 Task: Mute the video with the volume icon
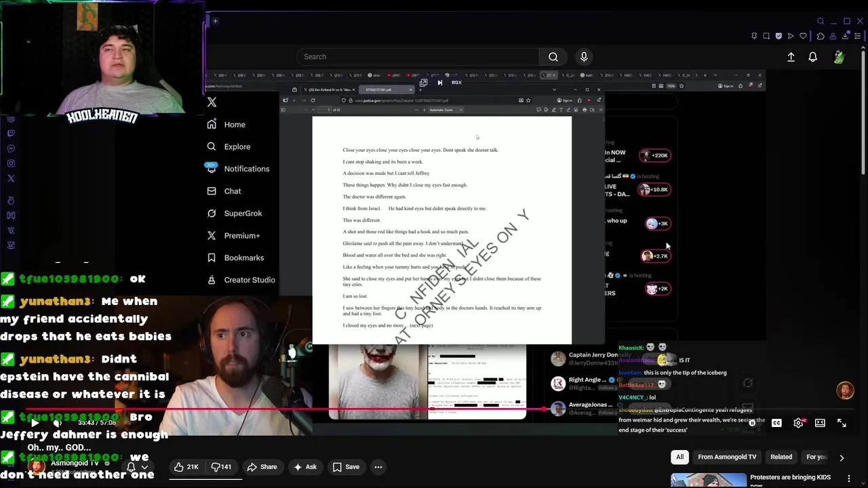coord(58,423)
